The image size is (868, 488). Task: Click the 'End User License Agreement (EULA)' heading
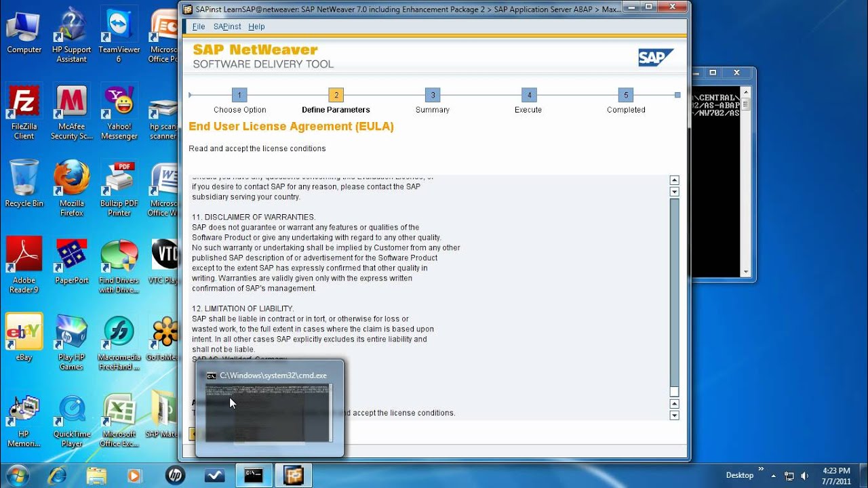coord(291,127)
